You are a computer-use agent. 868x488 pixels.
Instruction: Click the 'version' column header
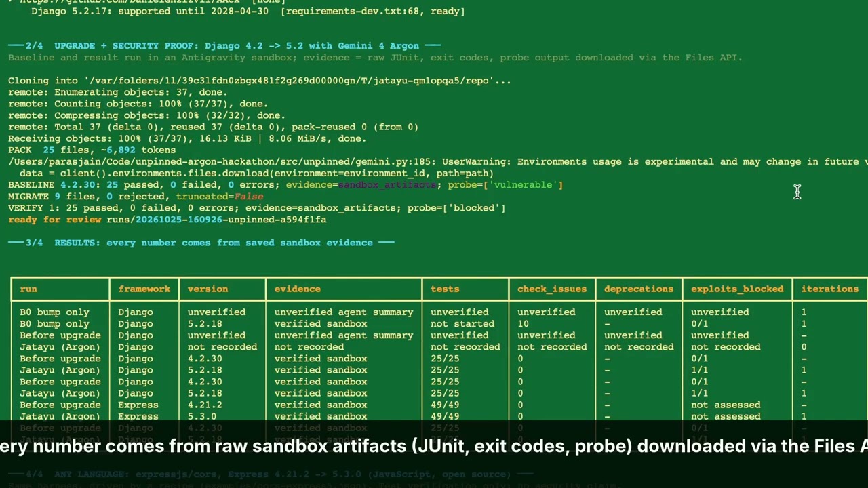(x=208, y=289)
